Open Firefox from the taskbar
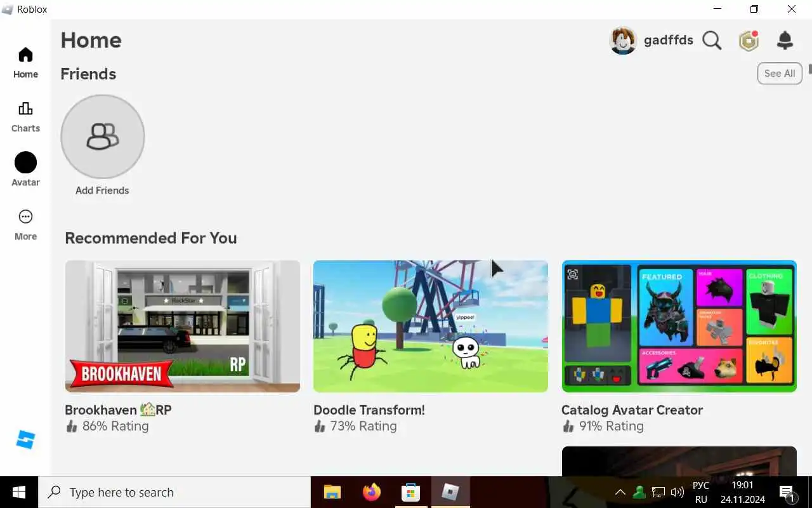This screenshot has height=508, width=812. point(372,492)
